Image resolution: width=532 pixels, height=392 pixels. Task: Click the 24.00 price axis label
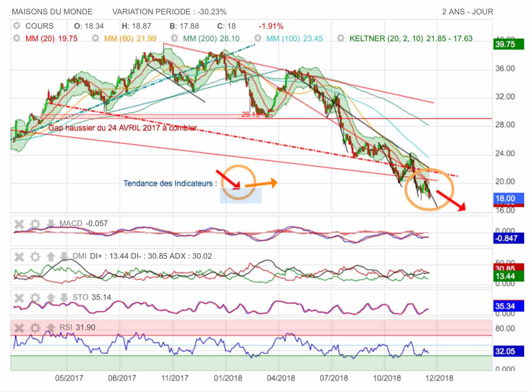tap(505, 153)
